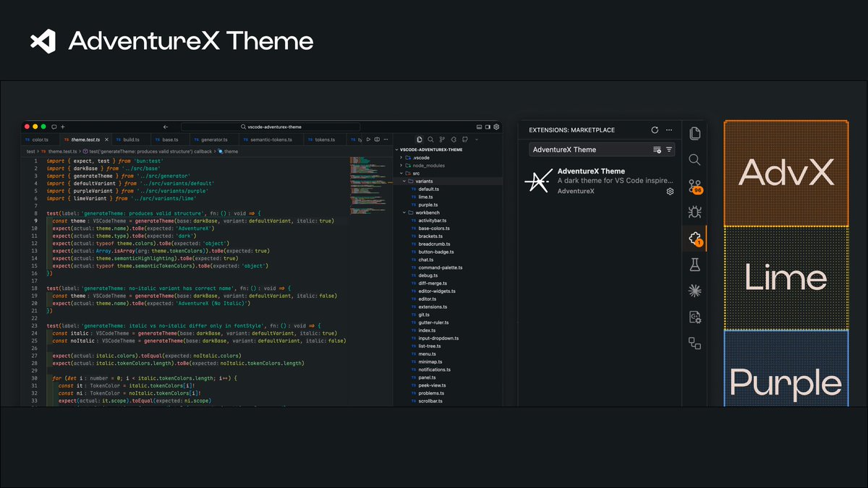Select the Extensions icon with badge 1
The width and height of the screenshot is (868, 488).
coord(695,239)
